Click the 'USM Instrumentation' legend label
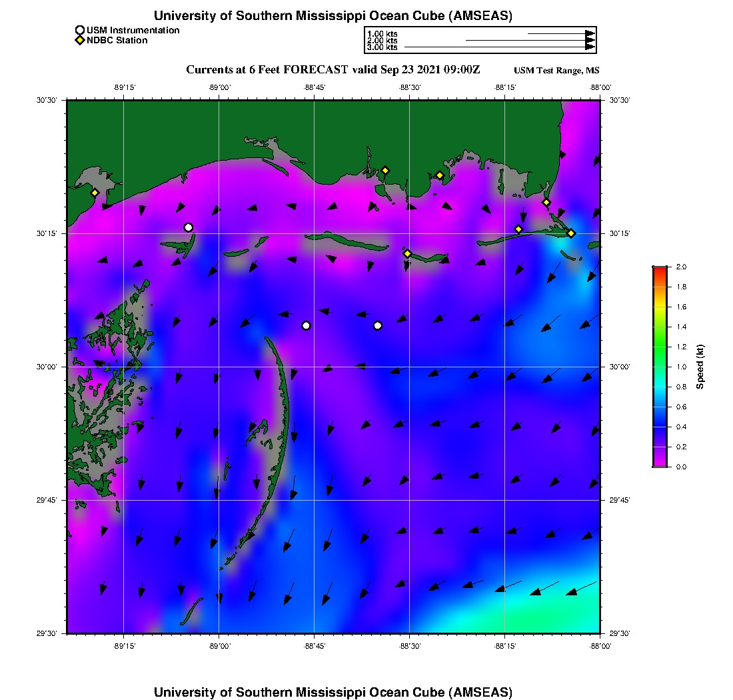Screen dimensions: 733x700 coord(133,30)
